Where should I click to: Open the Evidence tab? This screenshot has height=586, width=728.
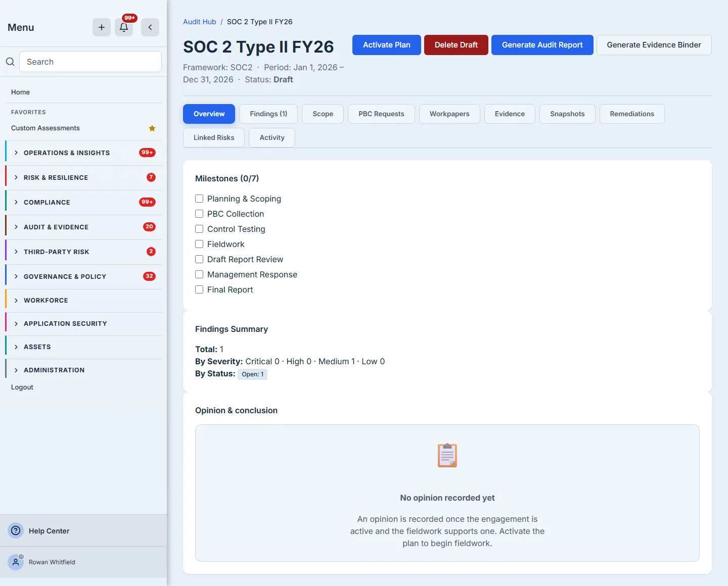(510, 114)
